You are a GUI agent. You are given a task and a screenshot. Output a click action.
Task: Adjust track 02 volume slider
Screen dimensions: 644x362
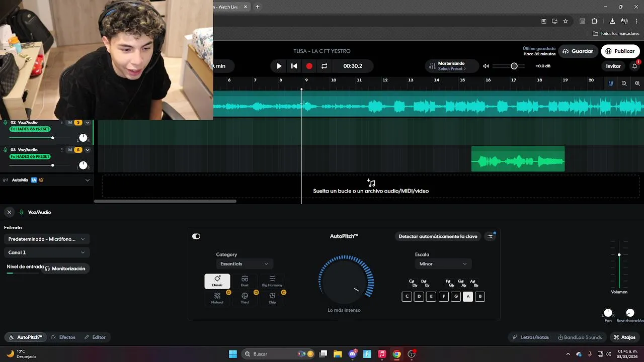tap(52, 138)
